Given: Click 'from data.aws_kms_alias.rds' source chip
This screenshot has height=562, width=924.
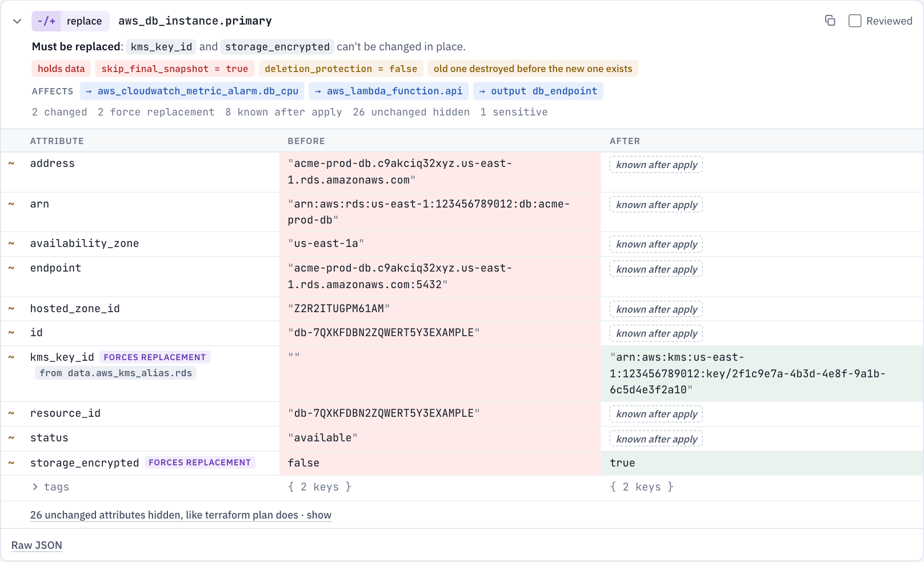Looking at the screenshot, I should point(116,373).
